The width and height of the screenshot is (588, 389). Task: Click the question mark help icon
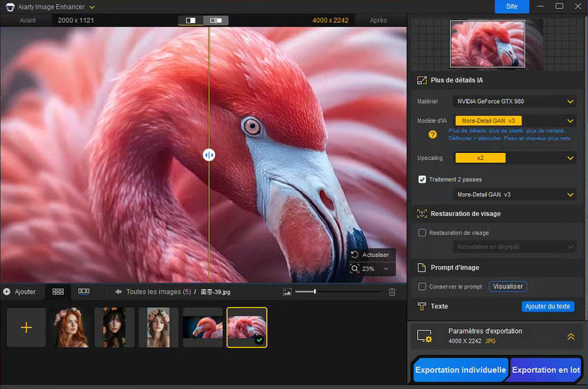tap(432, 134)
